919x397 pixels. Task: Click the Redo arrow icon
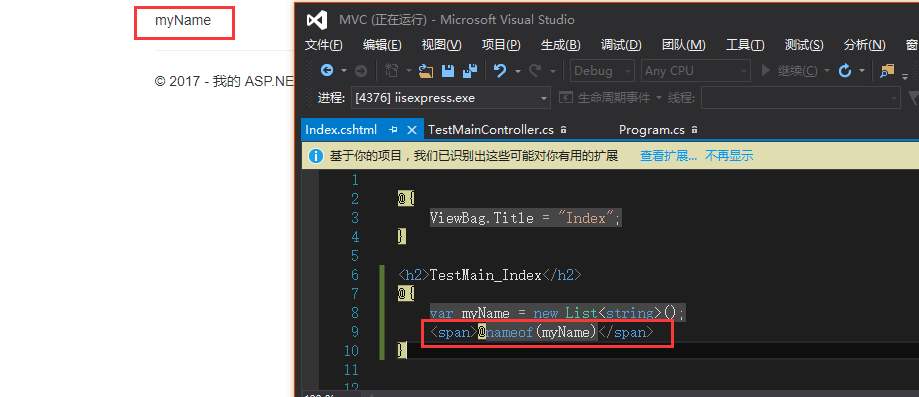tap(535, 71)
